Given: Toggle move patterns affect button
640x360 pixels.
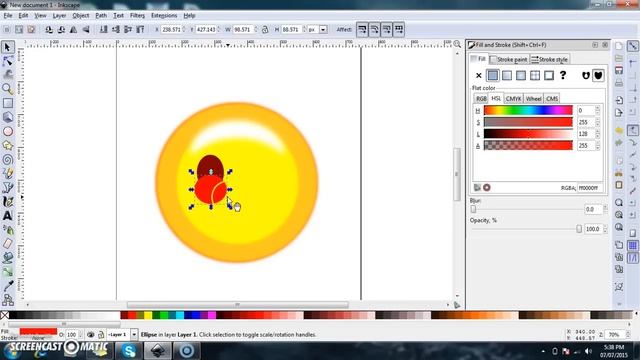Looking at the screenshot, I should [x=399, y=29].
